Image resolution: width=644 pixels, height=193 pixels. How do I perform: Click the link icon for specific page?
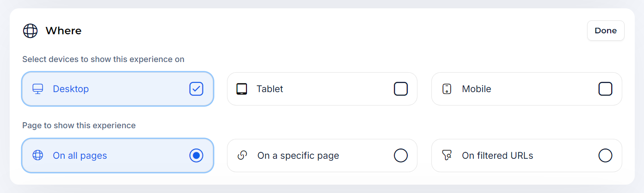click(x=242, y=156)
